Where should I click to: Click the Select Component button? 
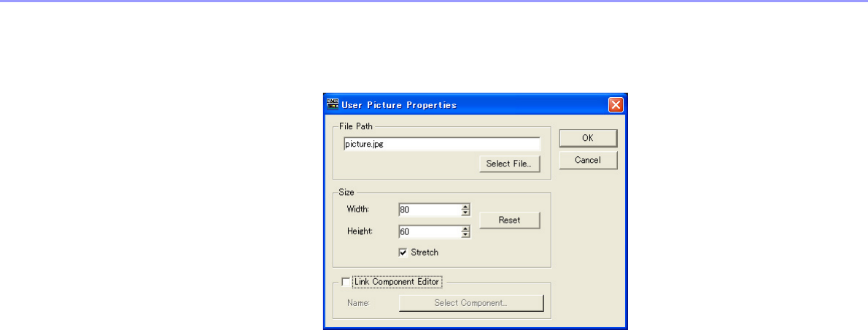(471, 304)
